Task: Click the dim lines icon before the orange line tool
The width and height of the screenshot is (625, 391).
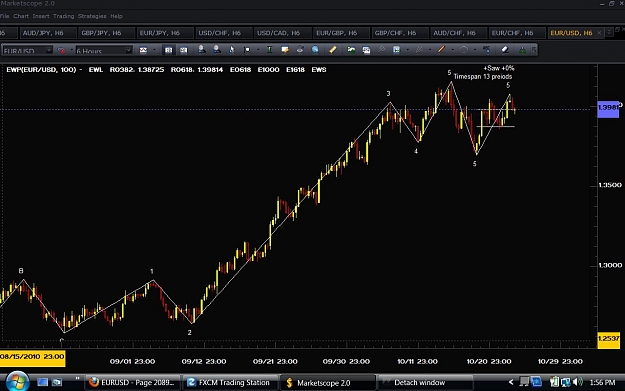Action: coord(419,50)
